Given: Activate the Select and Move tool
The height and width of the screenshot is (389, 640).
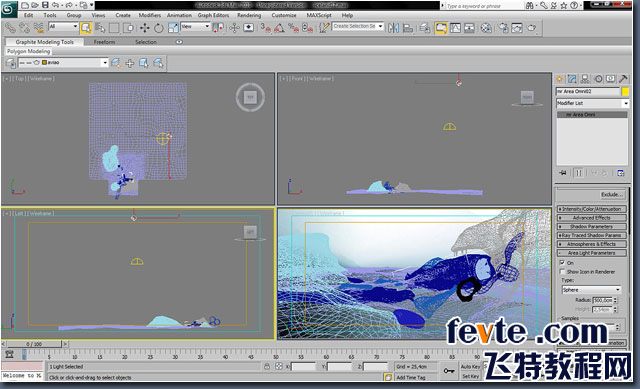Looking at the screenshot, I should [144, 28].
